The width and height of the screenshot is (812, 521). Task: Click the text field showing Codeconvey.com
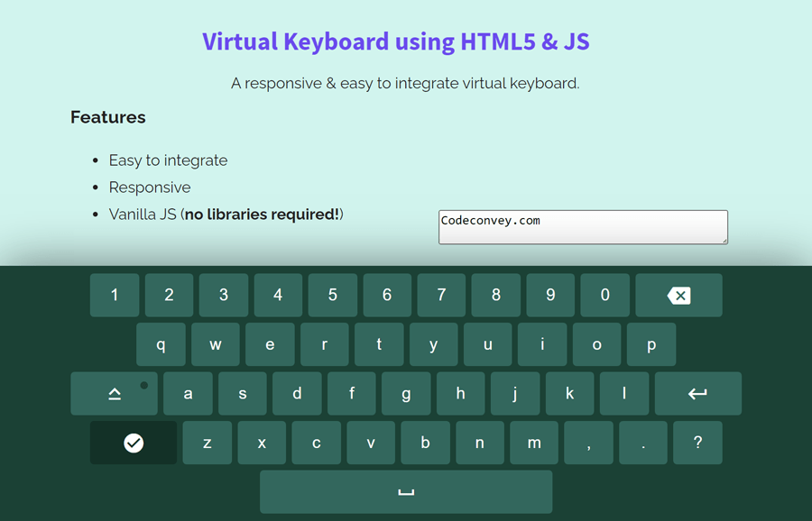[582, 226]
